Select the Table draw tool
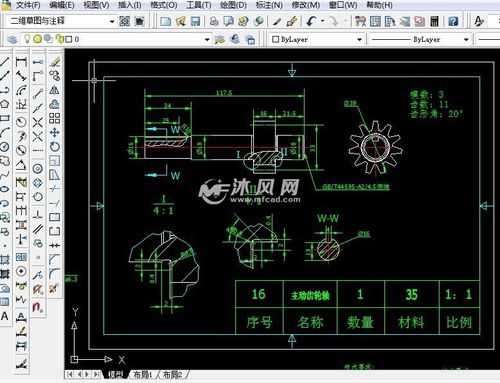 [x=4, y=302]
